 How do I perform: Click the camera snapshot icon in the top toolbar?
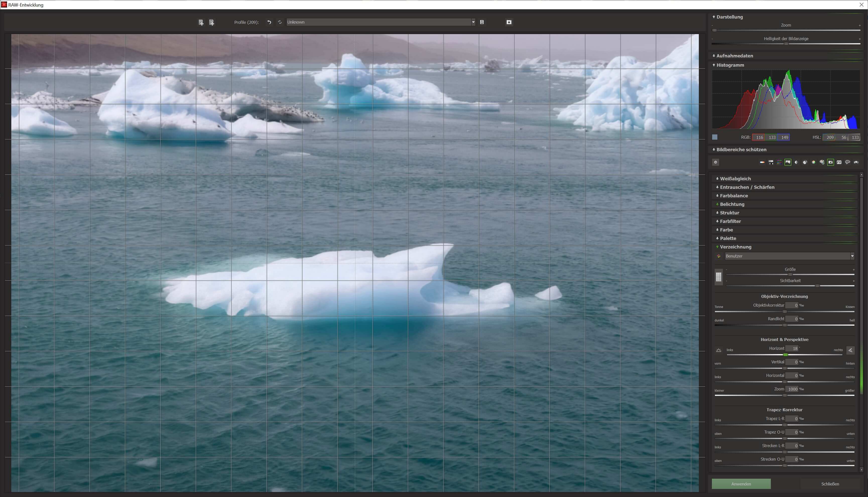tap(509, 22)
